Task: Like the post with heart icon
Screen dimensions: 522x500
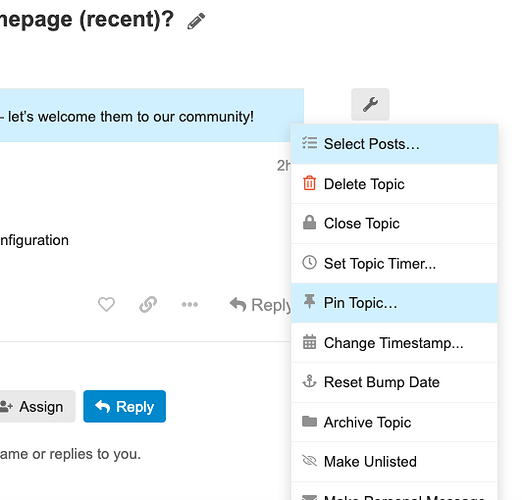Action: 106,304
